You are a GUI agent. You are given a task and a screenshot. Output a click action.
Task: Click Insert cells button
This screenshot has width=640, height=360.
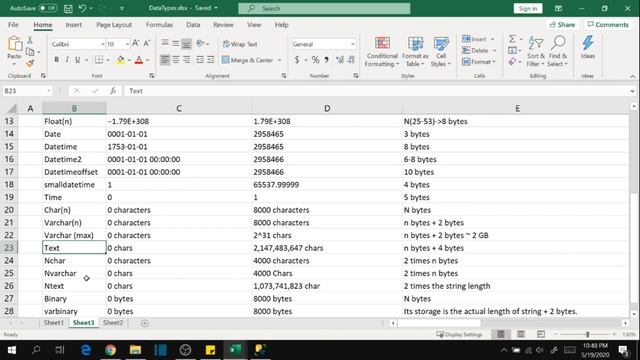click(475, 39)
